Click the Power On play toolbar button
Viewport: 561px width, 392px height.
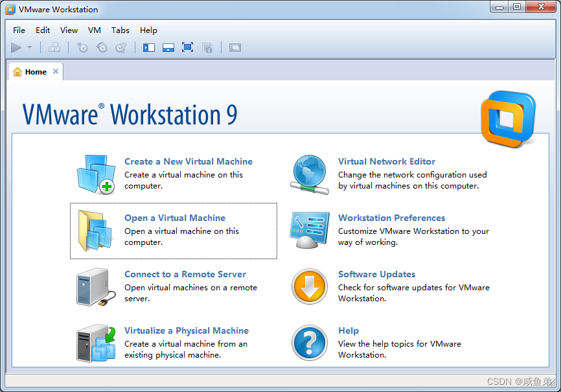point(16,47)
